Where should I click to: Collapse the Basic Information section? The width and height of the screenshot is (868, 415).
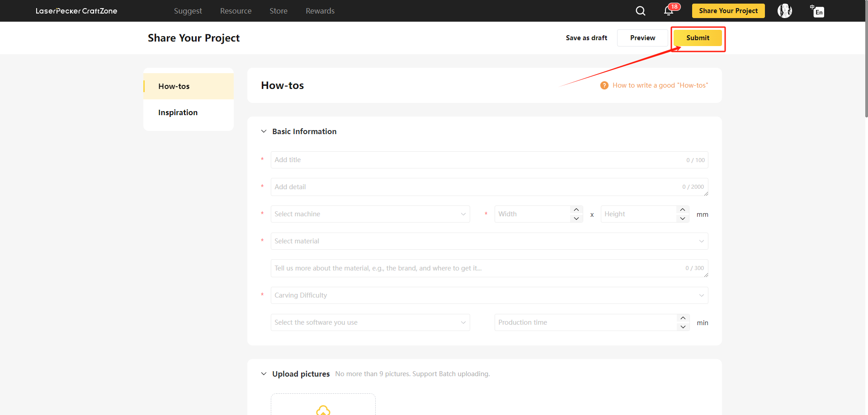click(x=264, y=131)
